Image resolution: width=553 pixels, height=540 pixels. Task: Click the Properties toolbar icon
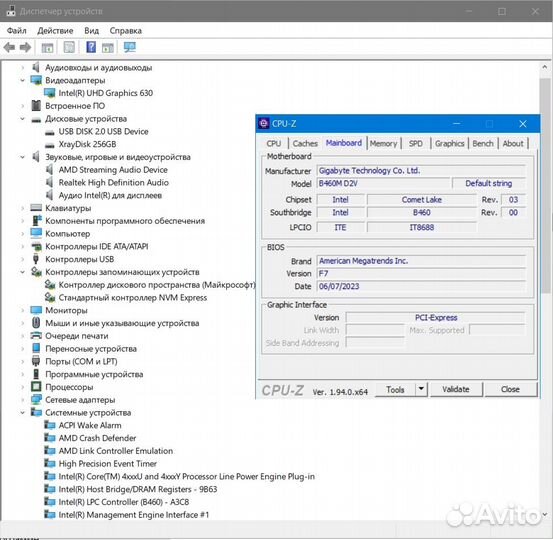point(69,47)
